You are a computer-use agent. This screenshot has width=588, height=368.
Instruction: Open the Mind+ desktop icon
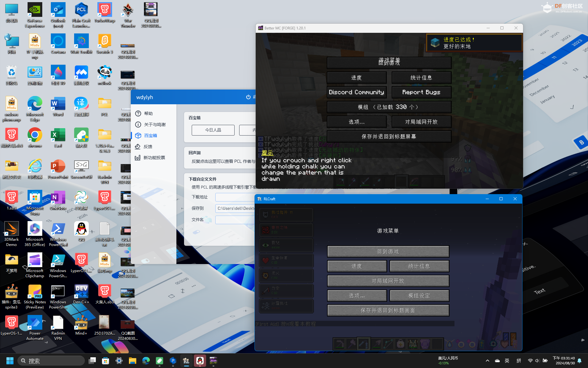(81, 325)
